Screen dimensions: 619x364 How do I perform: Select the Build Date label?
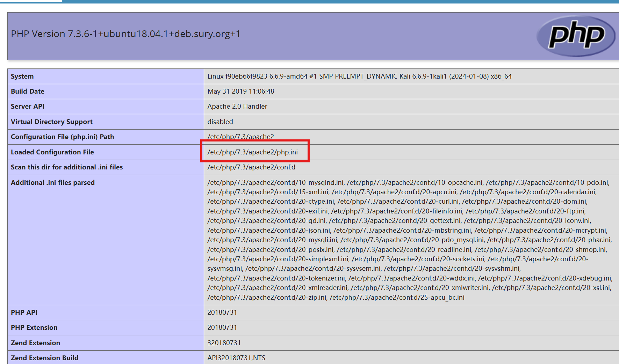28,91
